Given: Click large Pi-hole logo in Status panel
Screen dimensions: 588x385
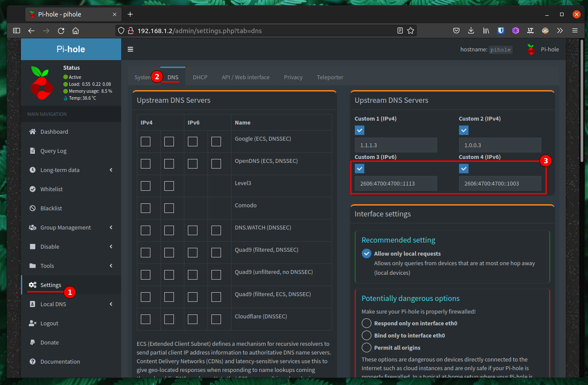Looking at the screenshot, I should point(42,83).
